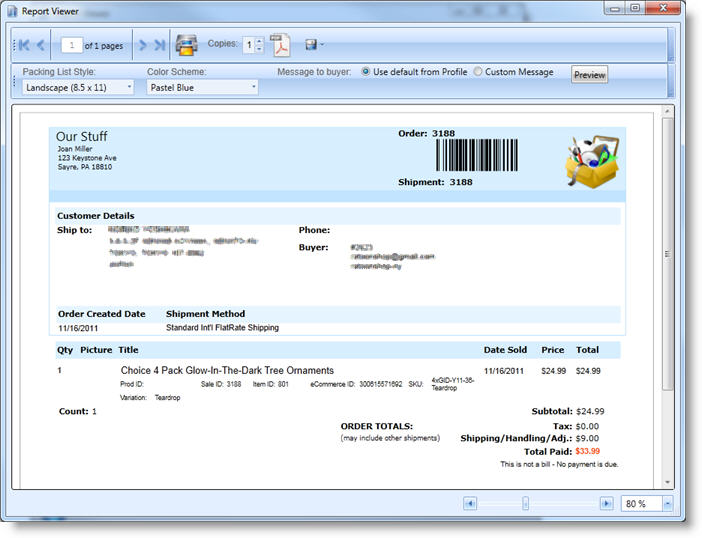This screenshot has width=702, height=538.
Task: Click the page number input field
Action: tap(70, 45)
